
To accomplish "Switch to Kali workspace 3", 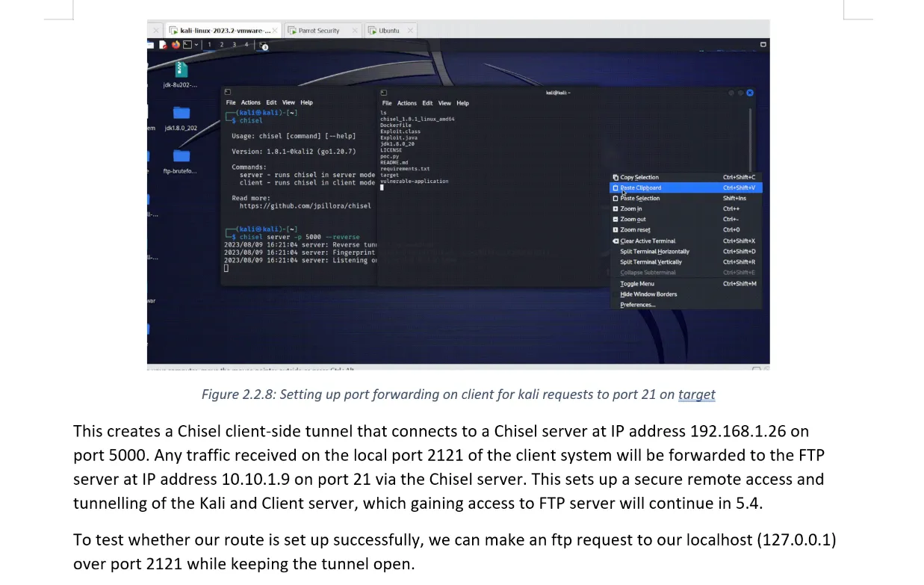I will point(235,45).
